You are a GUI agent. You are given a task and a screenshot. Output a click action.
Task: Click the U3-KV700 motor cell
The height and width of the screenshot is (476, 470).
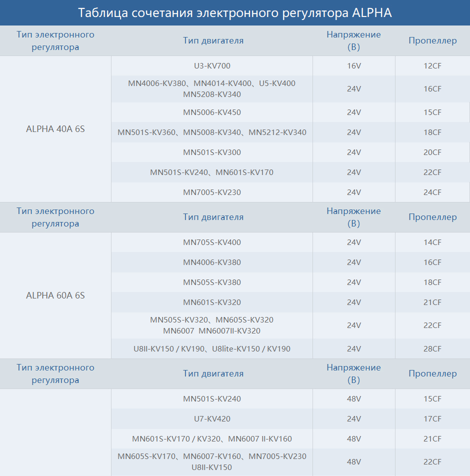pos(212,65)
